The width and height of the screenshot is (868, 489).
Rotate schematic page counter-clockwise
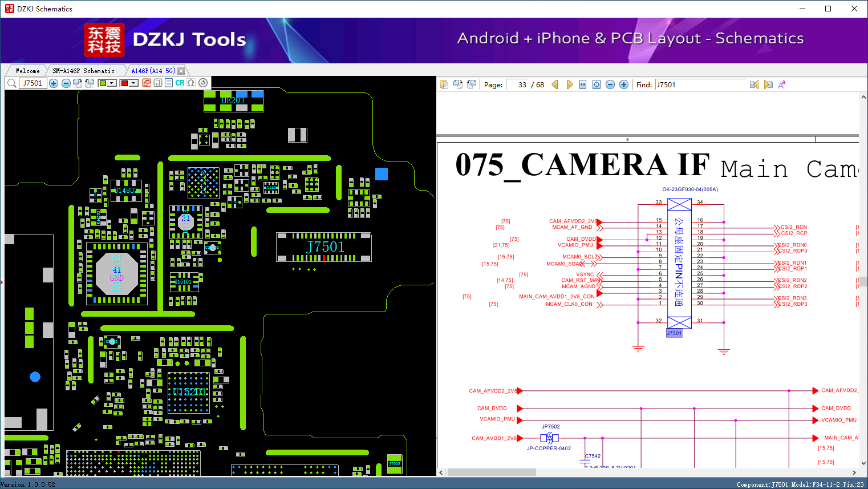[x=472, y=84]
